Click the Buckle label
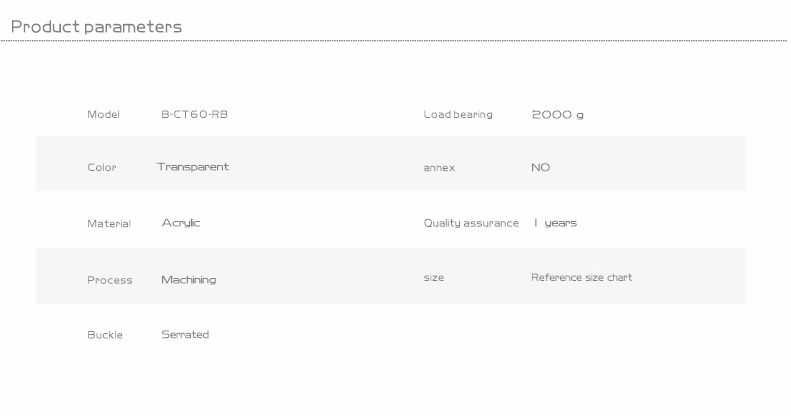Image resolution: width=791 pixels, height=416 pixels. coord(105,335)
